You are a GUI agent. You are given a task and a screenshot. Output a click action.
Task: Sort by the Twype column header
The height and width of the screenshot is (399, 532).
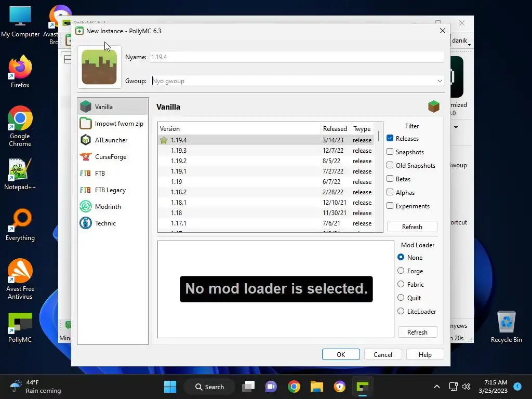pos(362,129)
